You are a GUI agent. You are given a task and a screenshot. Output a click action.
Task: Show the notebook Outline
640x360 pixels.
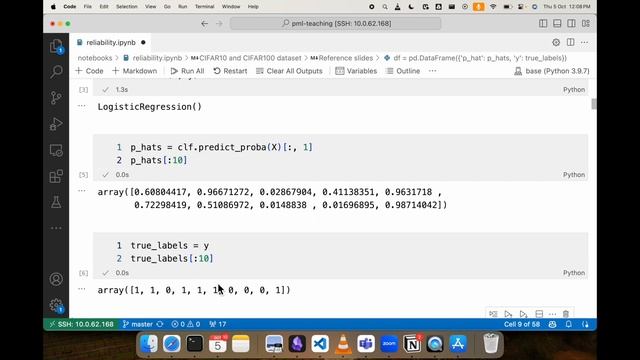(403, 71)
